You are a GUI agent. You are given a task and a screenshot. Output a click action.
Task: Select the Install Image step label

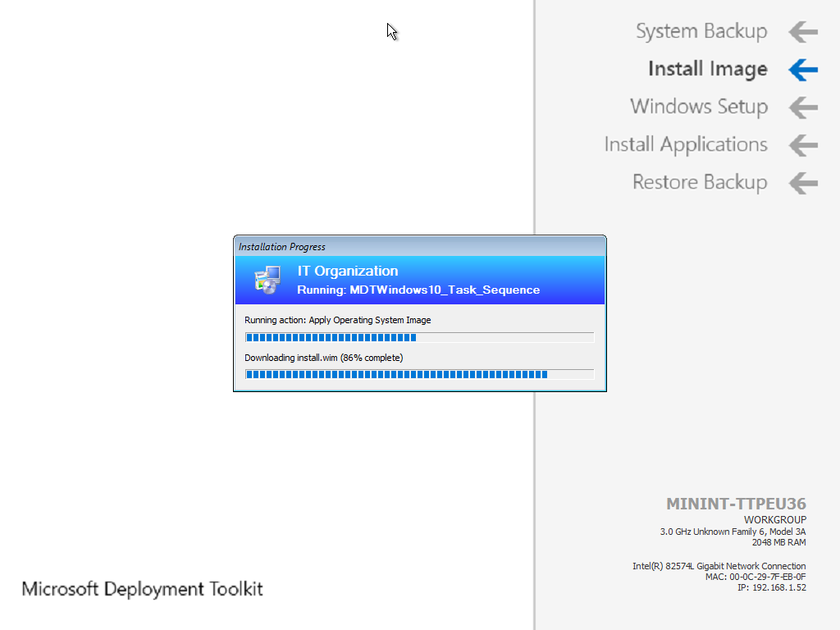pyautogui.click(x=707, y=70)
